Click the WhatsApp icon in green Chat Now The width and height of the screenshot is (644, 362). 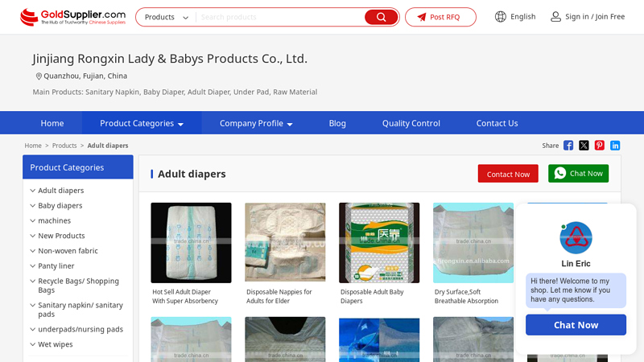[559, 173]
